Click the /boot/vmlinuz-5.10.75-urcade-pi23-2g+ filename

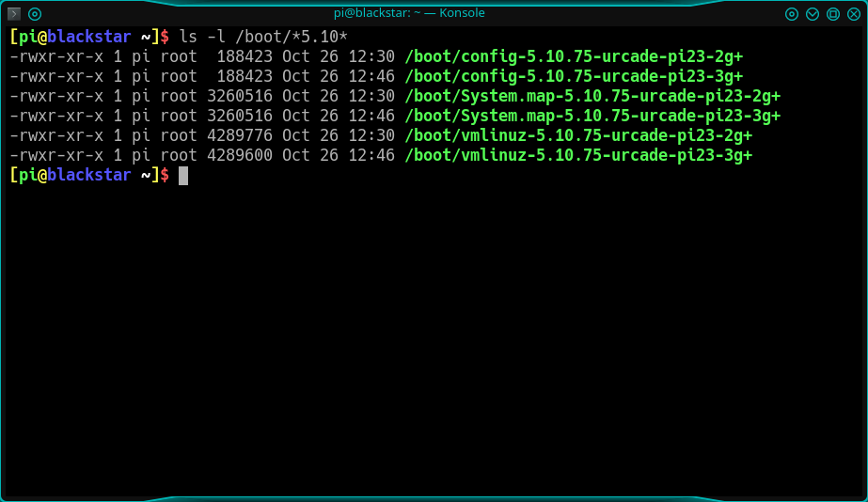coord(578,135)
